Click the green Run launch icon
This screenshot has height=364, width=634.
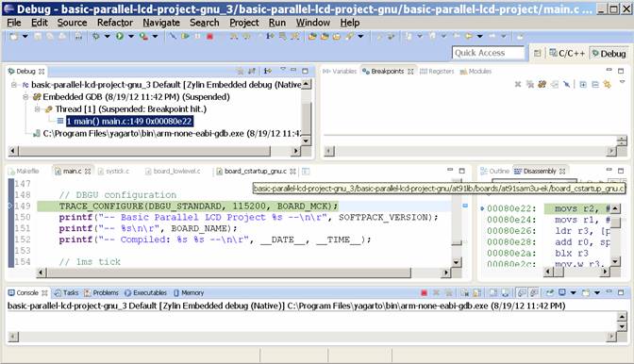(x=120, y=37)
